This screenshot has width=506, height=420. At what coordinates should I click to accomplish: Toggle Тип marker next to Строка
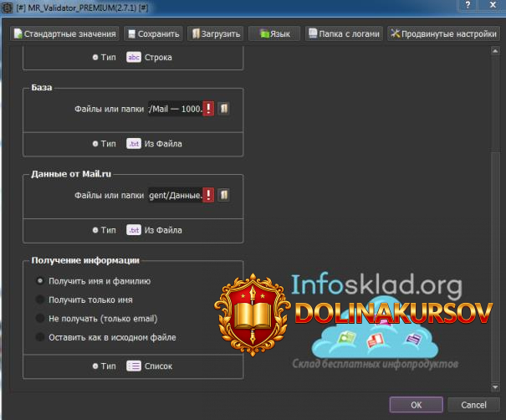95,57
